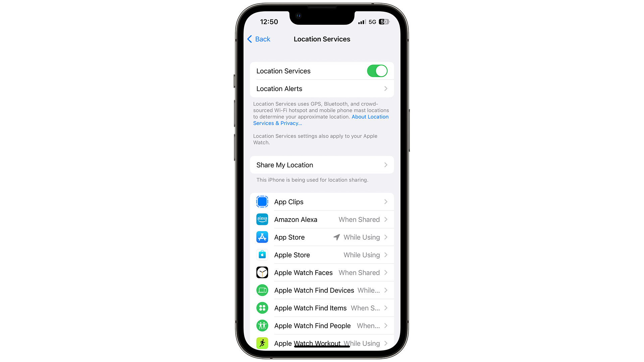Screen dimensions: 644x362
Task: Expand Share My Location settings
Action: [322, 165]
